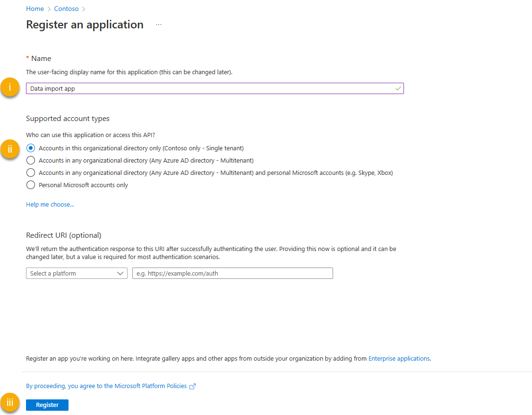Select Multitenant and personal Microsoft accounts option
Viewport: 532px width, 415px height.
(x=31, y=173)
